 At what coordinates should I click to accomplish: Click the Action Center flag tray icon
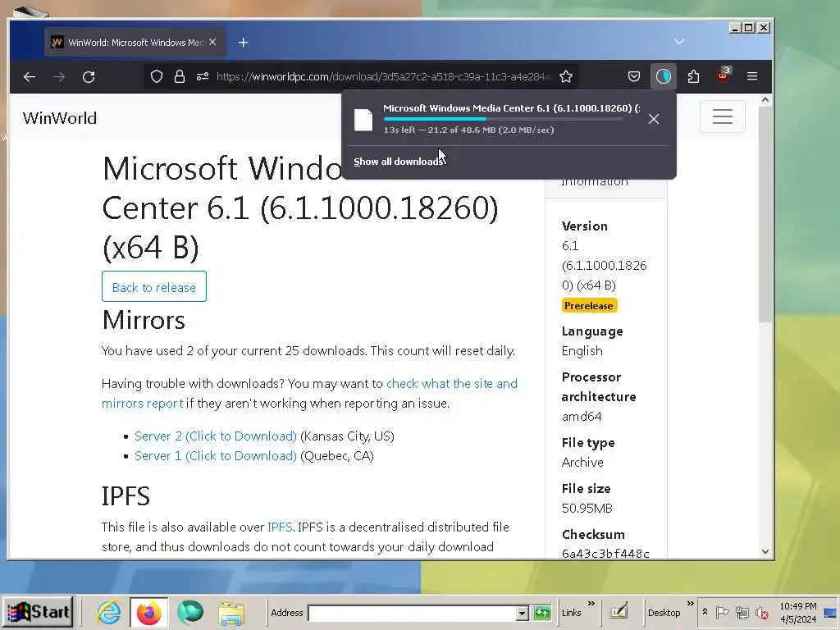(722, 612)
